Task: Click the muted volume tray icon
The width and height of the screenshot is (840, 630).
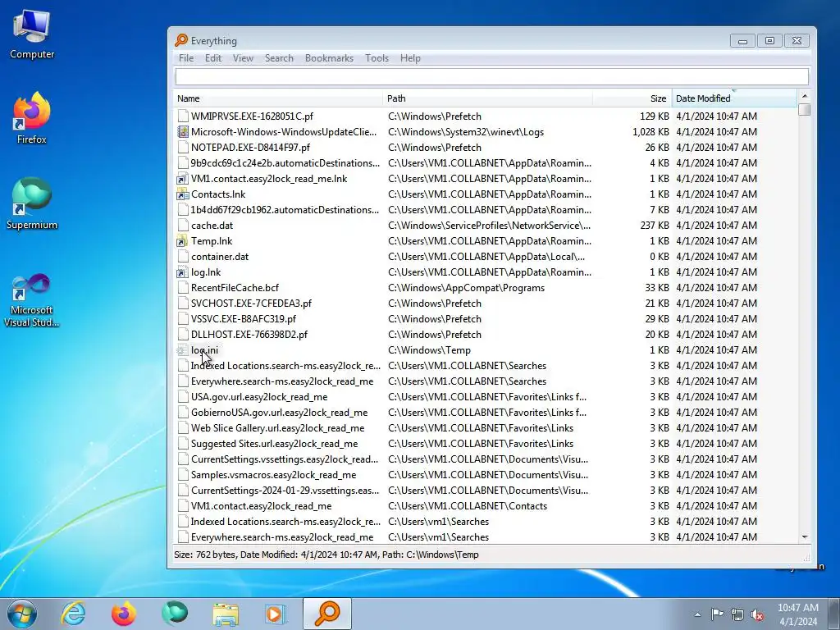Action: 757,614
